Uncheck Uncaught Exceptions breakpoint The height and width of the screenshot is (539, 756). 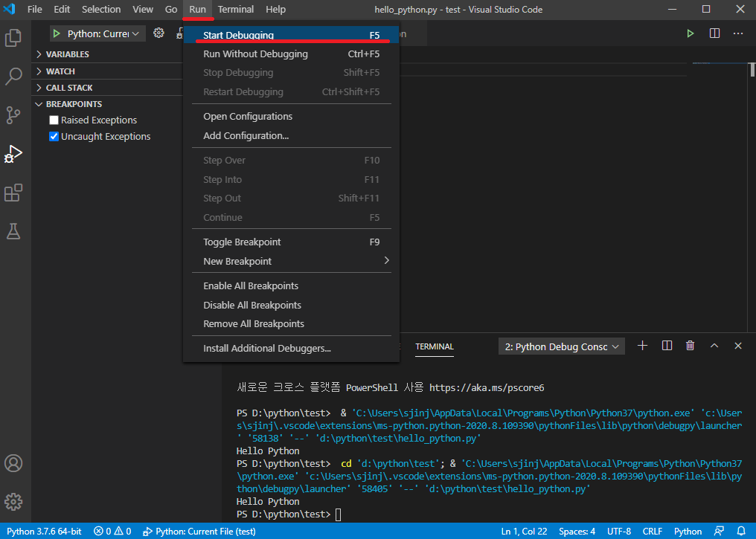[54, 136]
